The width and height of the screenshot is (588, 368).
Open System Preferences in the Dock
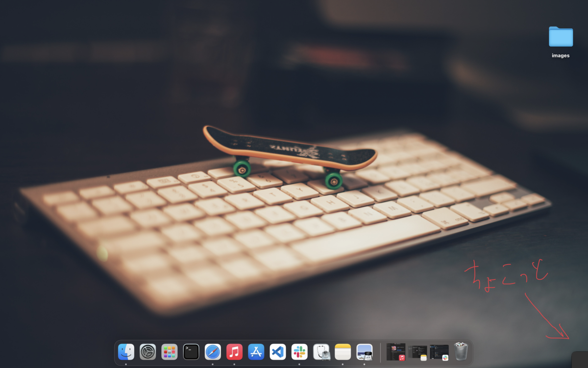pos(147,352)
